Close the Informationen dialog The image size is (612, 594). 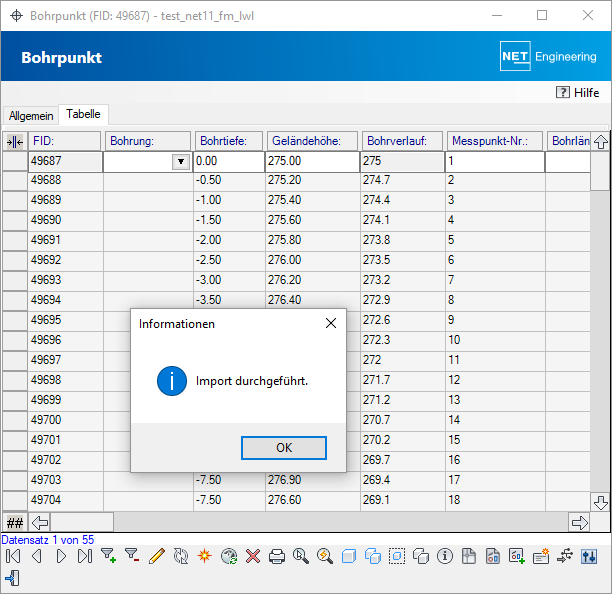[x=331, y=323]
